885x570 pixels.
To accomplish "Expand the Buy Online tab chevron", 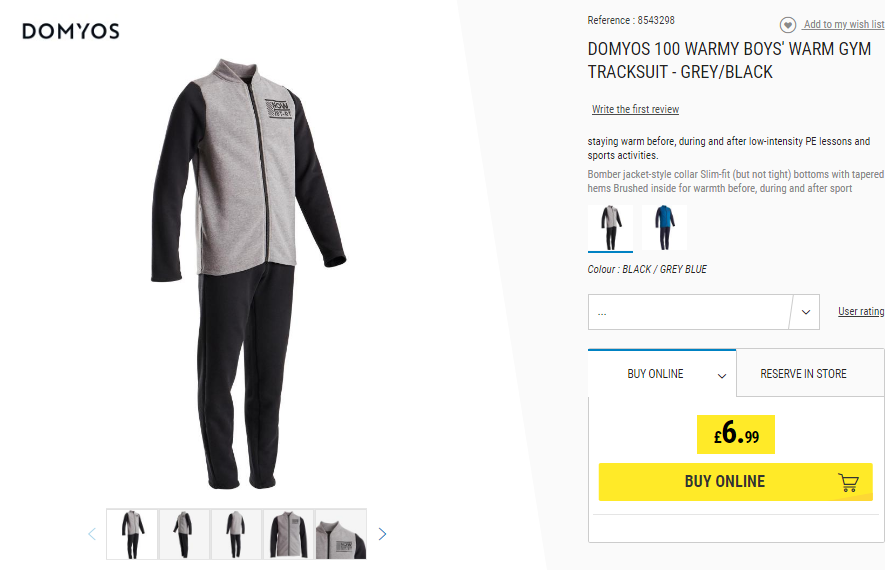I will click(722, 376).
